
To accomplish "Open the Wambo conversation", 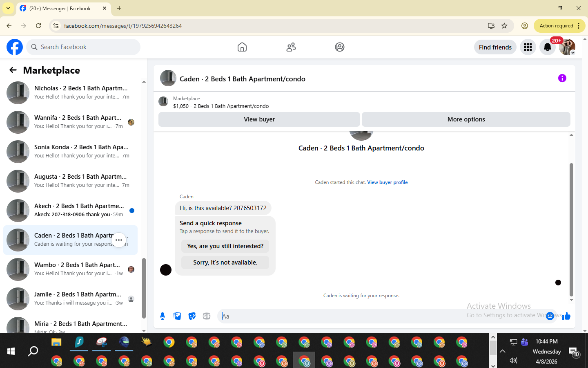I will coord(70,269).
